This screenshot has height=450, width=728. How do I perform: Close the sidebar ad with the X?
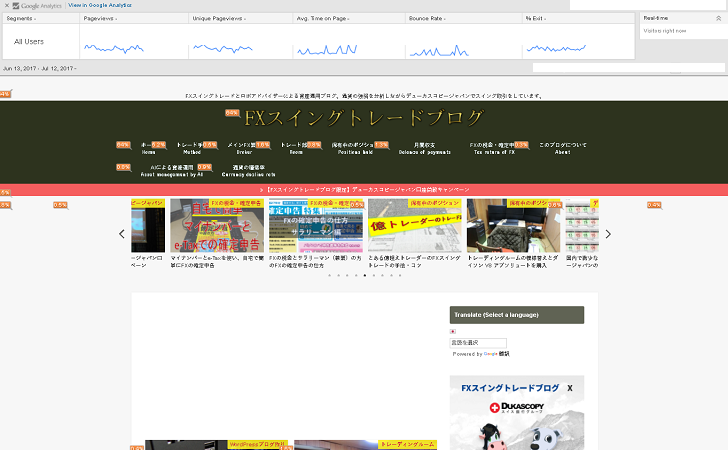click(570, 388)
